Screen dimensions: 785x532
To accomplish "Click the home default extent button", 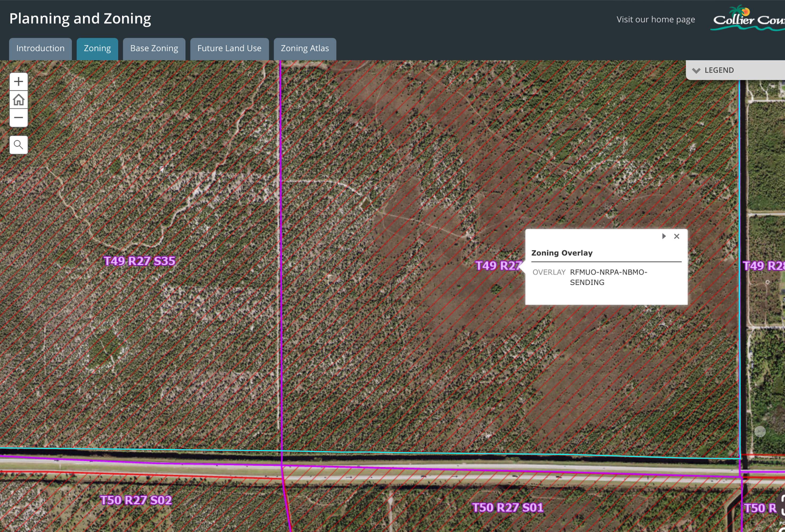I will [x=19, y=100].
